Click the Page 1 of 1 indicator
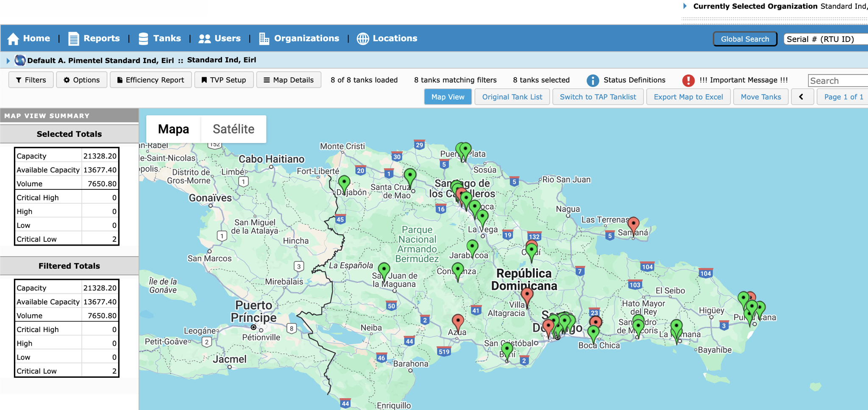 (x=843, y=97)
